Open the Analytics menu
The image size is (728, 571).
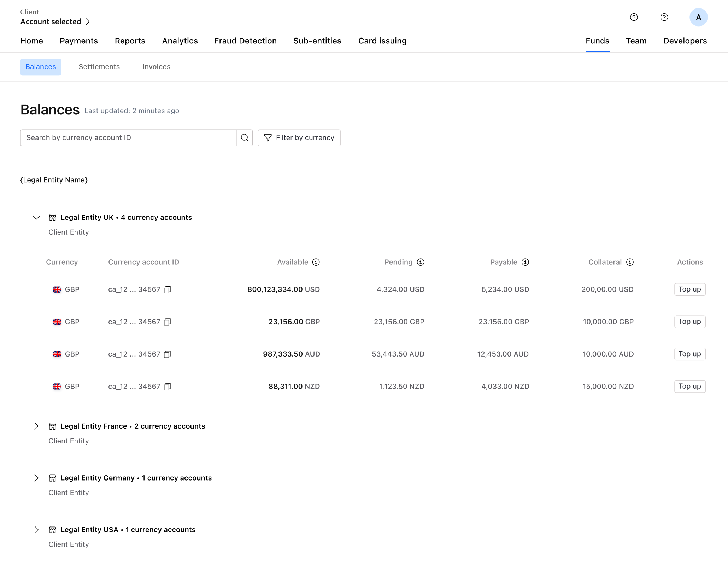click(x=180, y=41)
